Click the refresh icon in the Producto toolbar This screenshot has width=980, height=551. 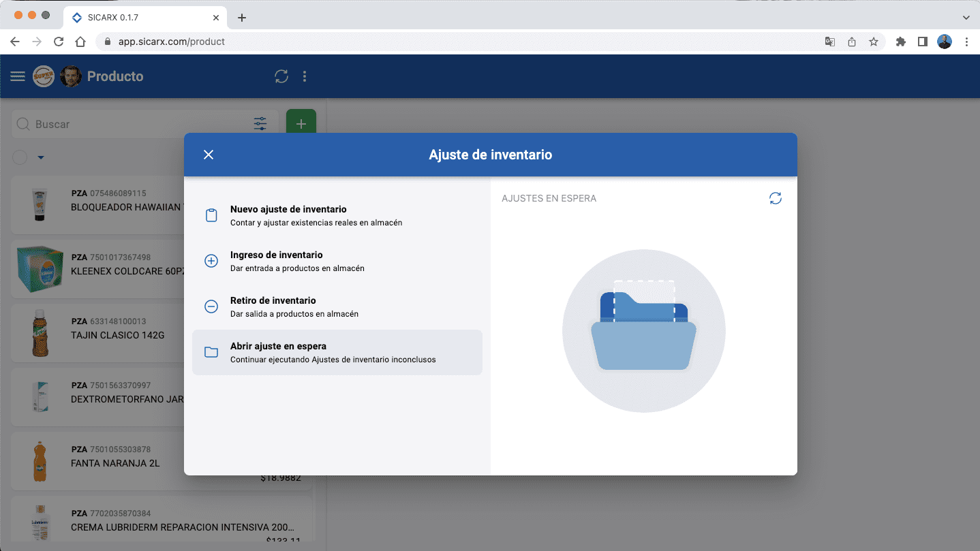[x=281, y=76]
